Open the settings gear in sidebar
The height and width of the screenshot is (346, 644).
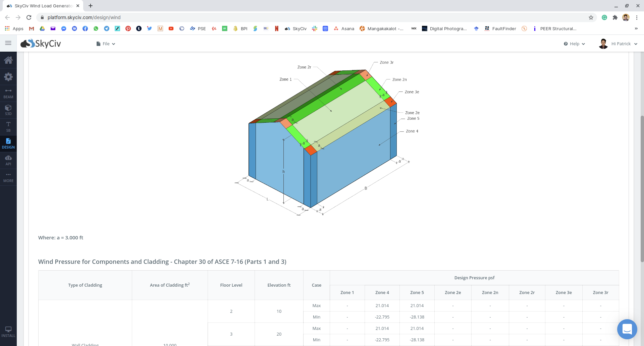pos(8,77)
